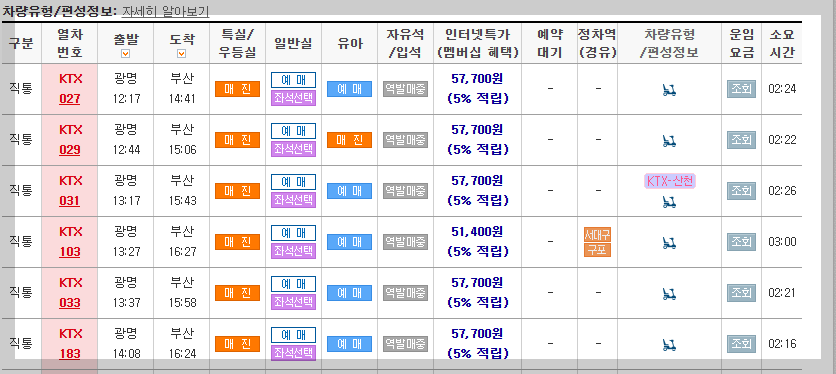The width and height of the screenshot is (836, 374).
Task: Click 02:16 duration in KTX 183 row
Action: (782, 344)
